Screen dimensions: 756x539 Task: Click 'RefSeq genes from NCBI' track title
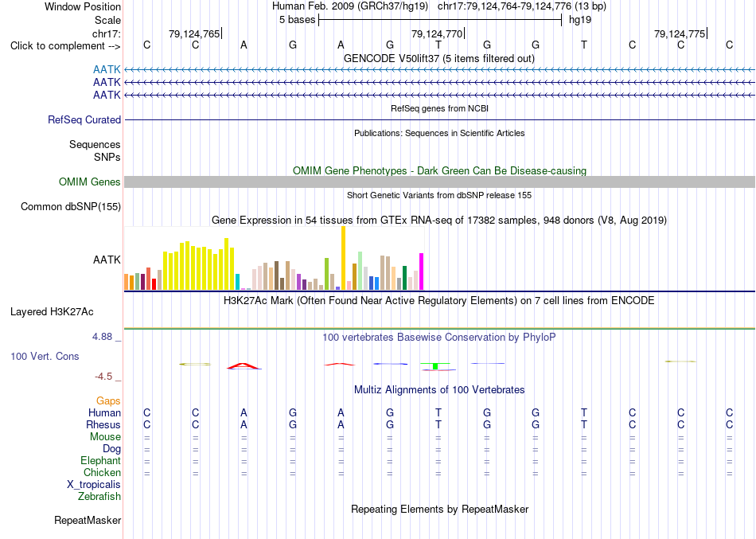(440, 108)
